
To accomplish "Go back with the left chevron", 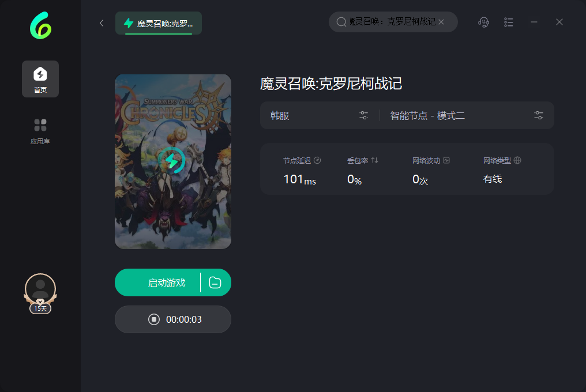I will click(x=102, y=23).
